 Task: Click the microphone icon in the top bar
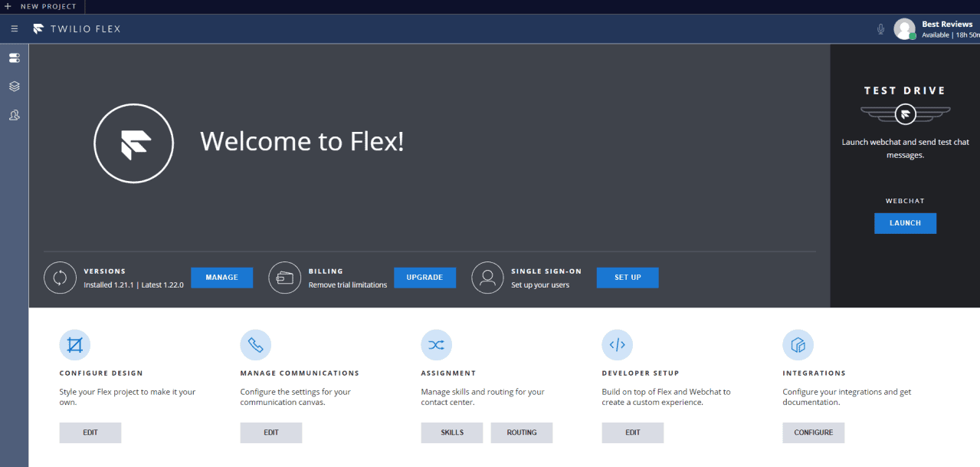point(880,28)
